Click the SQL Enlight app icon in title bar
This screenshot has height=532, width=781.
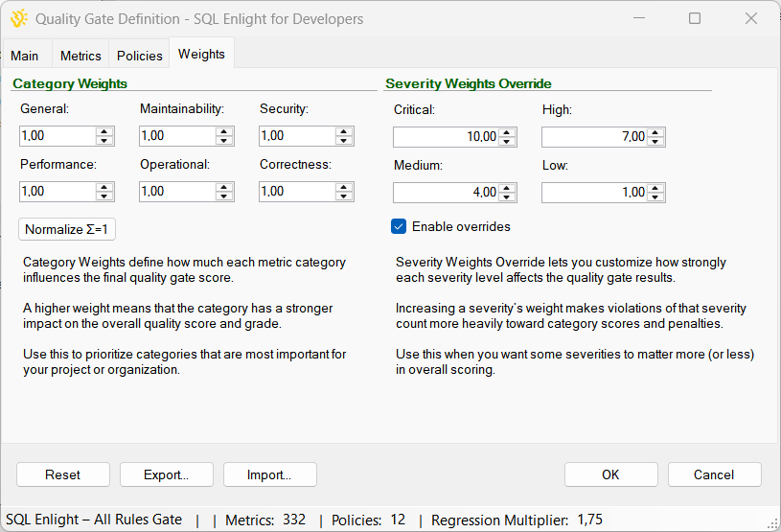[18, 18]
